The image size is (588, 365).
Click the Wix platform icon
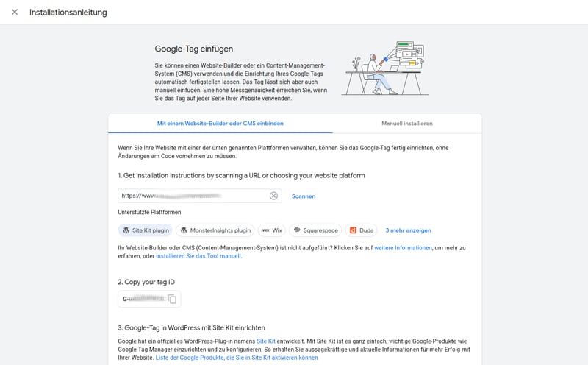(265, 230)
